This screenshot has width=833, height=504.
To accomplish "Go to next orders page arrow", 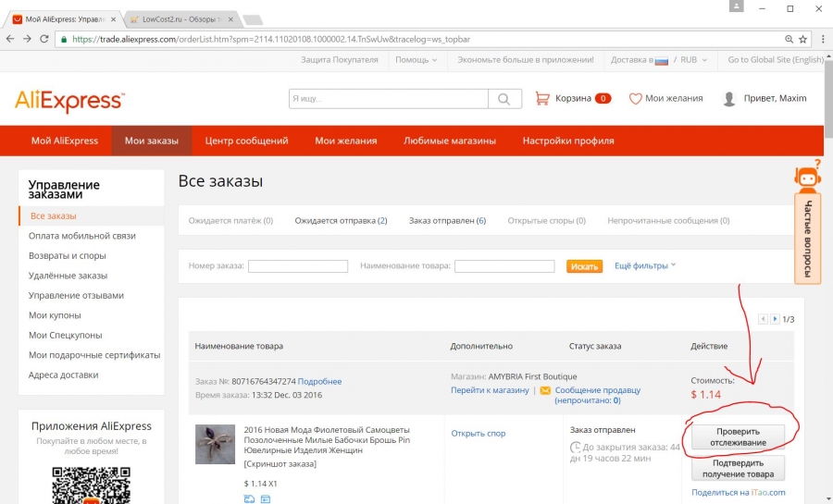I will pyautogui.click(x=774, y=319).
